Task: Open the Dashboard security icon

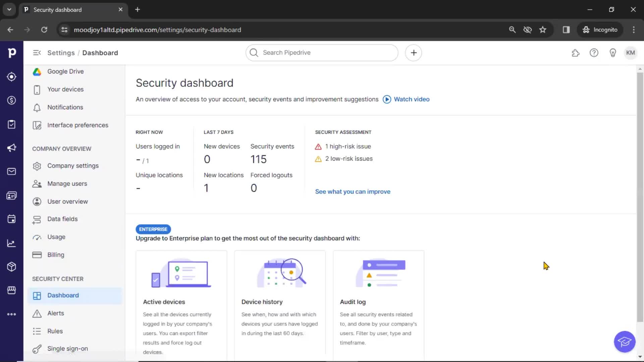Action: (x=37, y=295)
